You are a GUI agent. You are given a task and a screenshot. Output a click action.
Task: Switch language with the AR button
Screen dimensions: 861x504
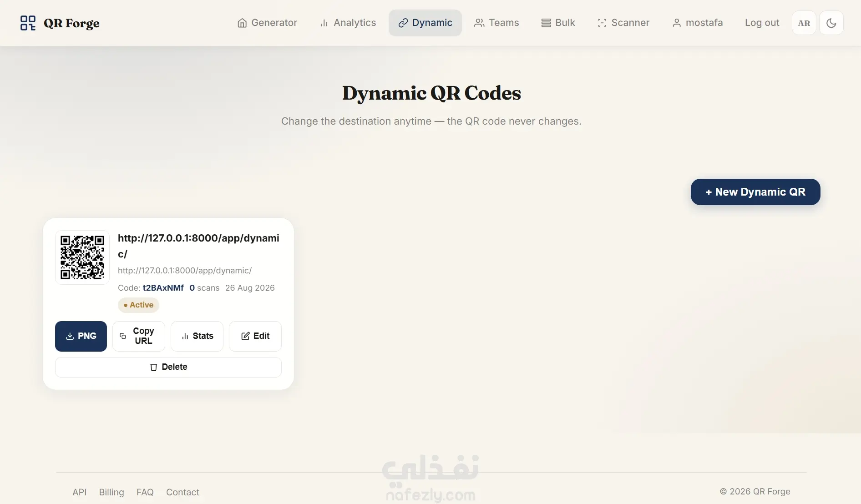(x=804, y=23)
